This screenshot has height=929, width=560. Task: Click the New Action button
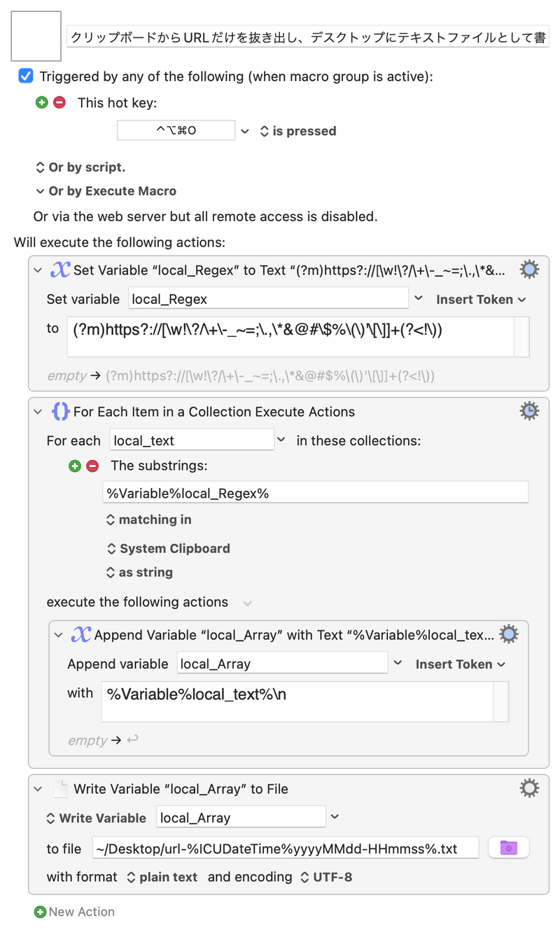(x=73, y=911)
